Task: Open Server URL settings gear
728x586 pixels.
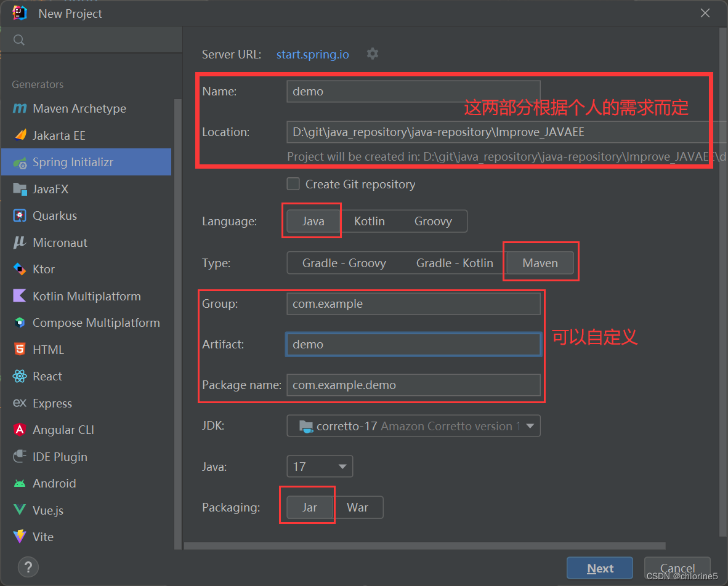Action: tap(373, 54)
